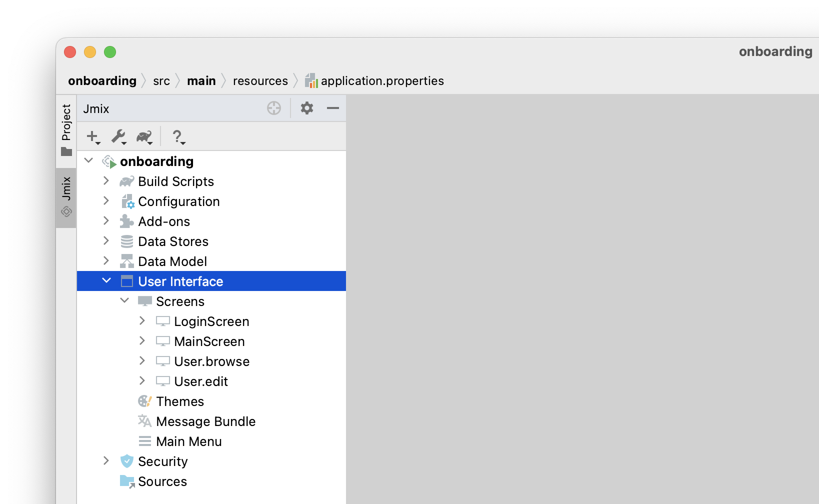Click the LoginScreen monitor icon
Viewport: 819px width, 504px height.
[163, 321]
